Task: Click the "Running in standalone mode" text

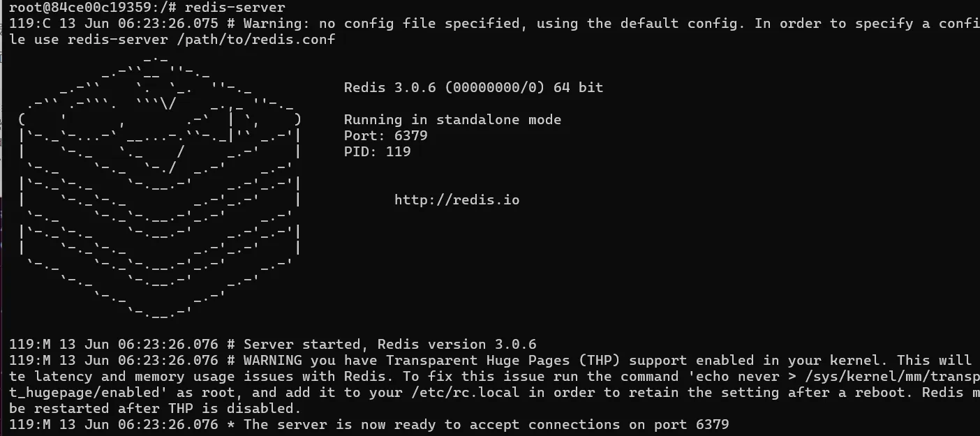Action: tap(452, 120)
